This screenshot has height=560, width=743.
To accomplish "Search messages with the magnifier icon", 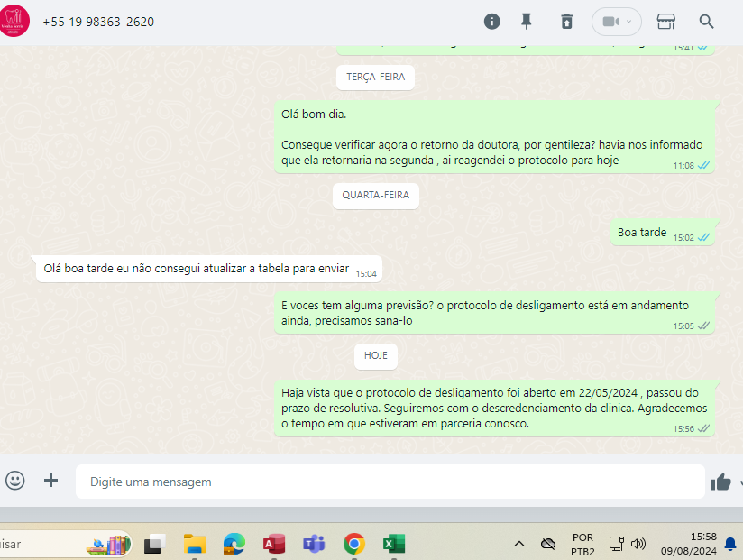I will pos(707,22).
